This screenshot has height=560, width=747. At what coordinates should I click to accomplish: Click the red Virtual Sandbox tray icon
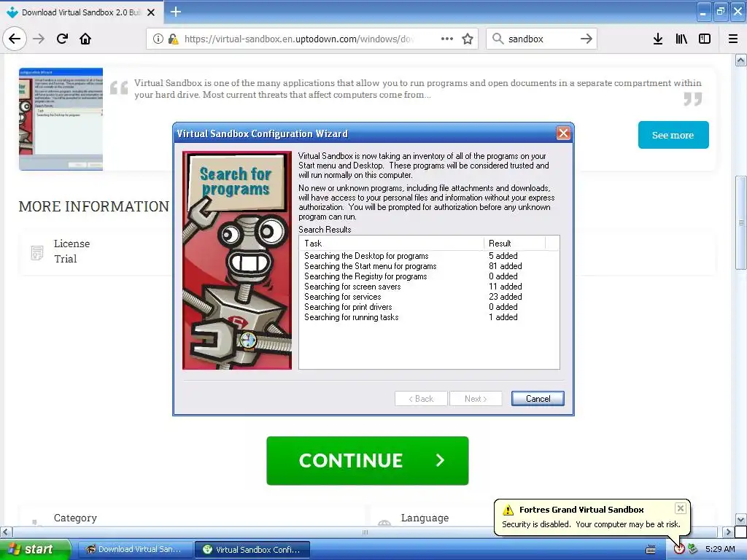pos(679,549)
